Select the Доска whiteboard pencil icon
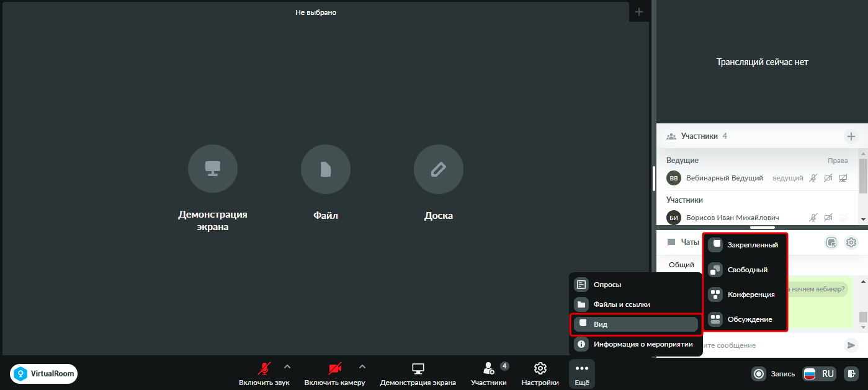868x390 pixels. point(438,169)
